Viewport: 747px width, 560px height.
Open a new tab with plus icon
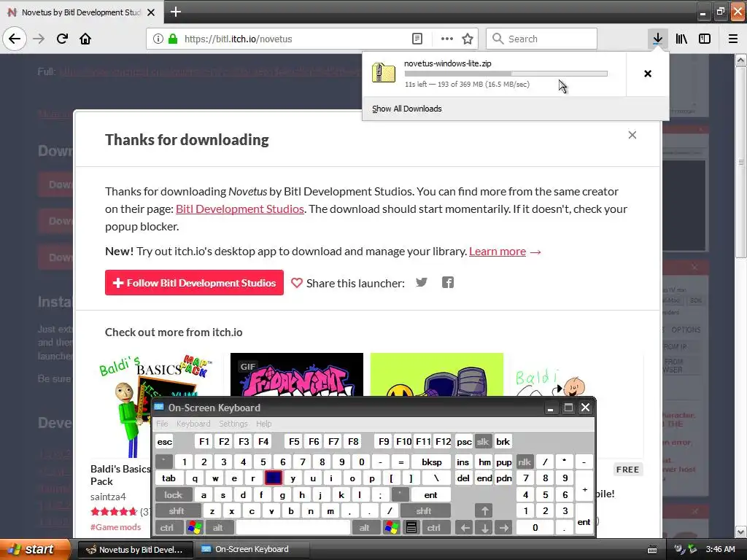point(175,12)
